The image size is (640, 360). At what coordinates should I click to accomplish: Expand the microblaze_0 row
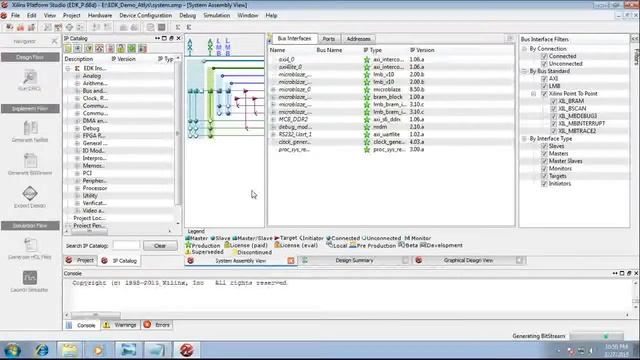click(x=273, y=89)
